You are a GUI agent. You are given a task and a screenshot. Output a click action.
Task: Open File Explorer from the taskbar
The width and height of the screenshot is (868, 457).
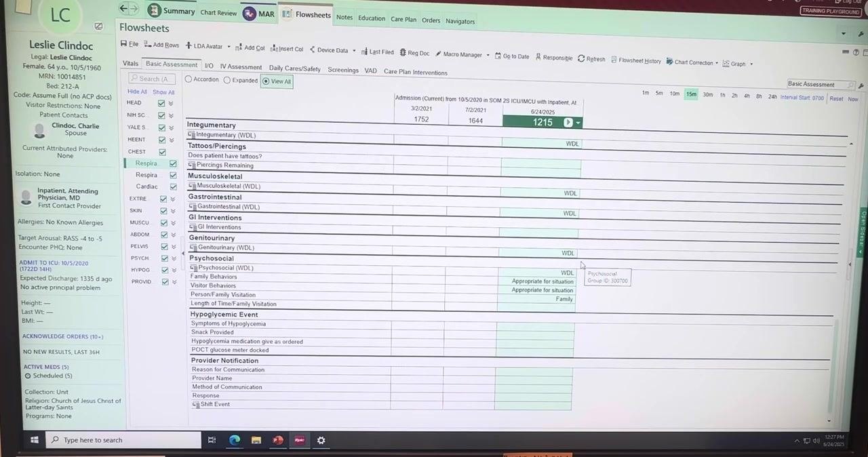pos(256,440)
